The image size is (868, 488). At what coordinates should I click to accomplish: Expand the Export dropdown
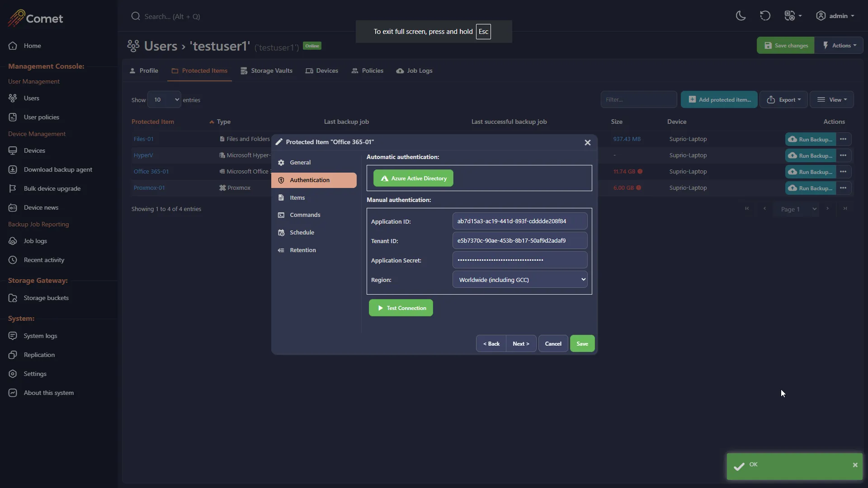(783, 99)
